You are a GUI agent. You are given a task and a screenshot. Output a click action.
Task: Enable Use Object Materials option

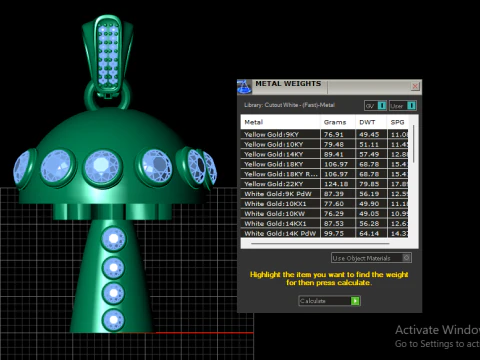pos(371,258)
